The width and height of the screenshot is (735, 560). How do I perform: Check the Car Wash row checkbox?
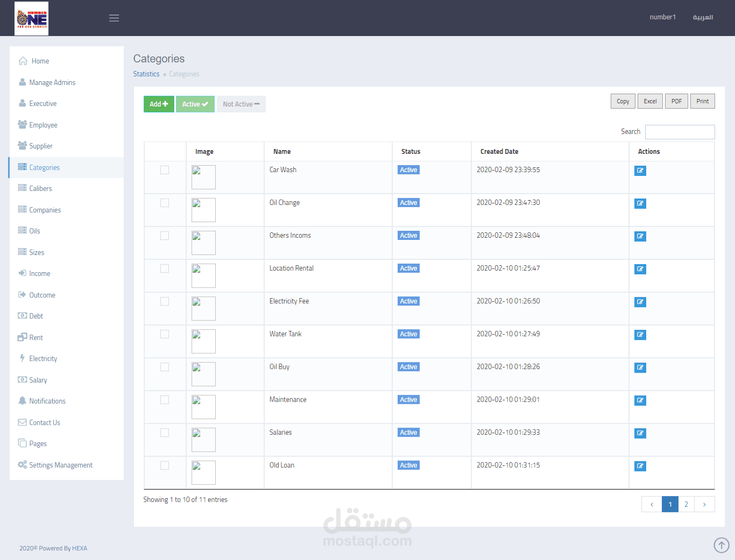[x=165, y=170]
